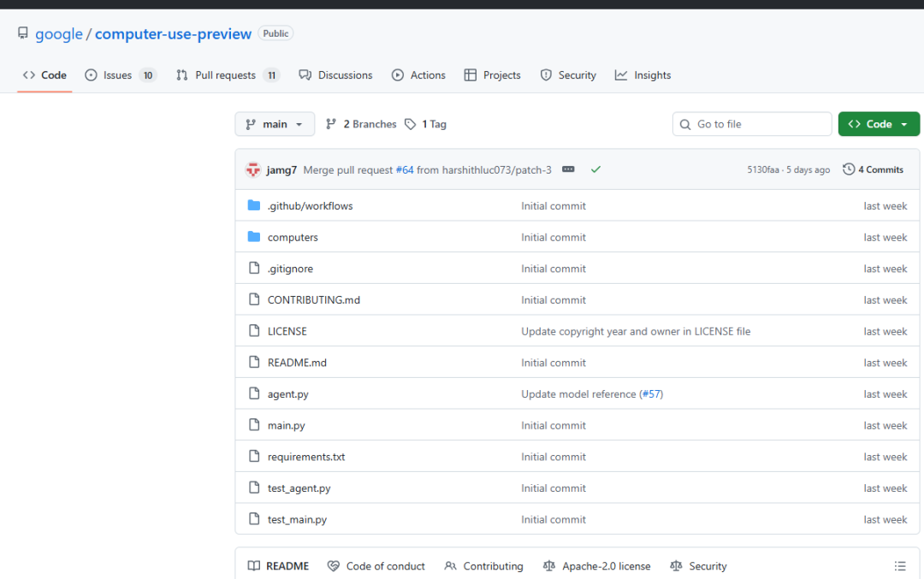924x579 pixels.
Task: Switch to Code of conduct tab
Action: coord(376,566)
